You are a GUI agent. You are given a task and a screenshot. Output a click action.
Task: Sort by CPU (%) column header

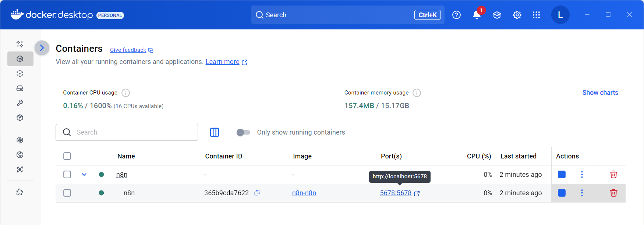[479, 156]
